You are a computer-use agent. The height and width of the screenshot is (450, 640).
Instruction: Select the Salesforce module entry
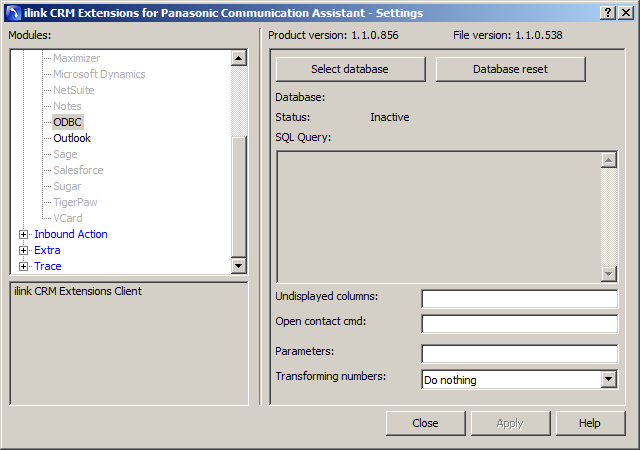pos(78,170)
